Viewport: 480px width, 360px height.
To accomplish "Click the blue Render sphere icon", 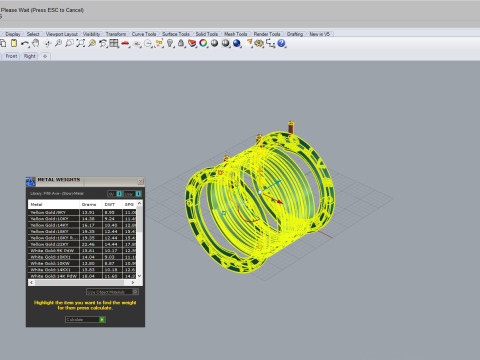I will [x=237, y=43].
